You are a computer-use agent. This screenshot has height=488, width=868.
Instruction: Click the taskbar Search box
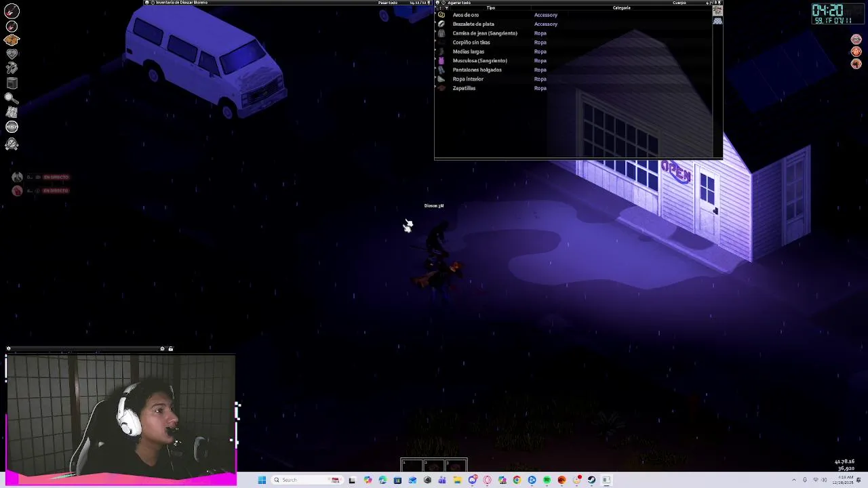(306, 480)
